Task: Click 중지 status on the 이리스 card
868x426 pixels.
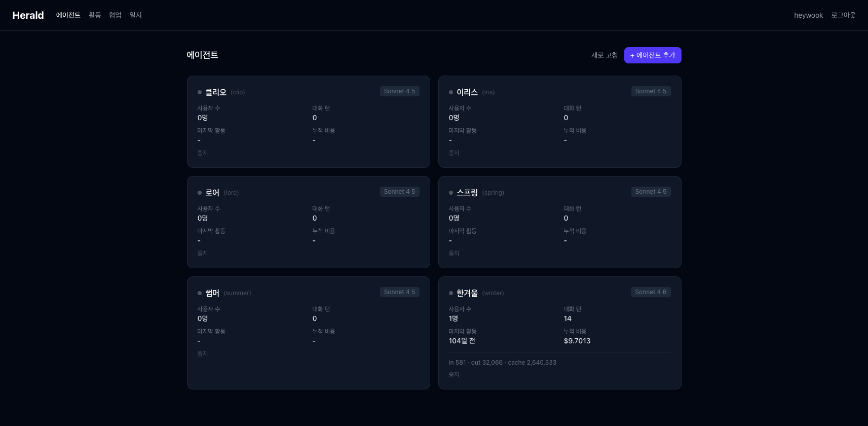Action: click(x=454, y=153)
